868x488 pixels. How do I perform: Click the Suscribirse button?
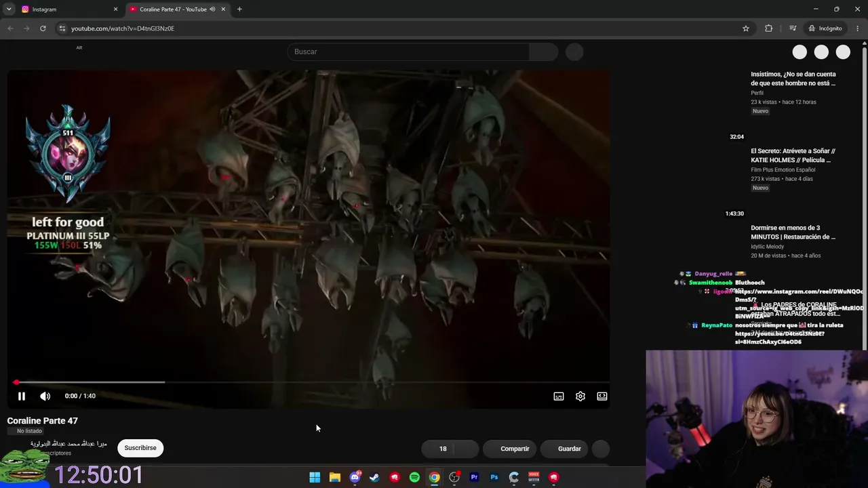coord(140,448)
